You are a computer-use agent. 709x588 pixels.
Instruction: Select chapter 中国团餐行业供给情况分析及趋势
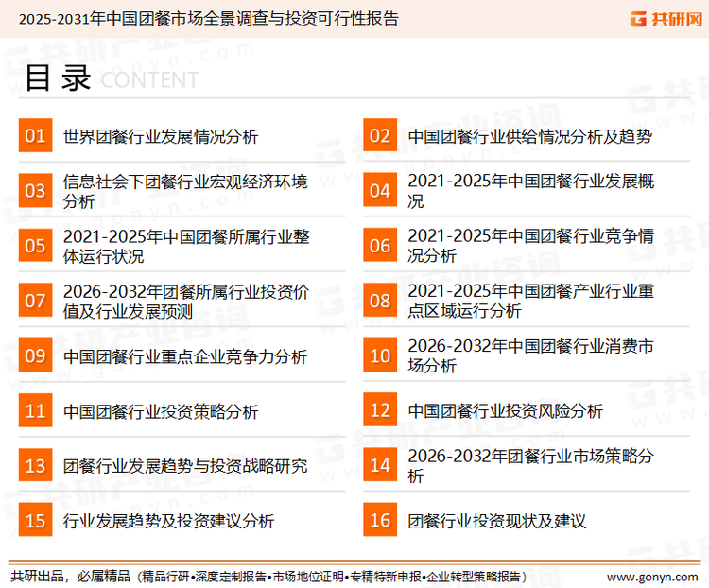(530, 136)
